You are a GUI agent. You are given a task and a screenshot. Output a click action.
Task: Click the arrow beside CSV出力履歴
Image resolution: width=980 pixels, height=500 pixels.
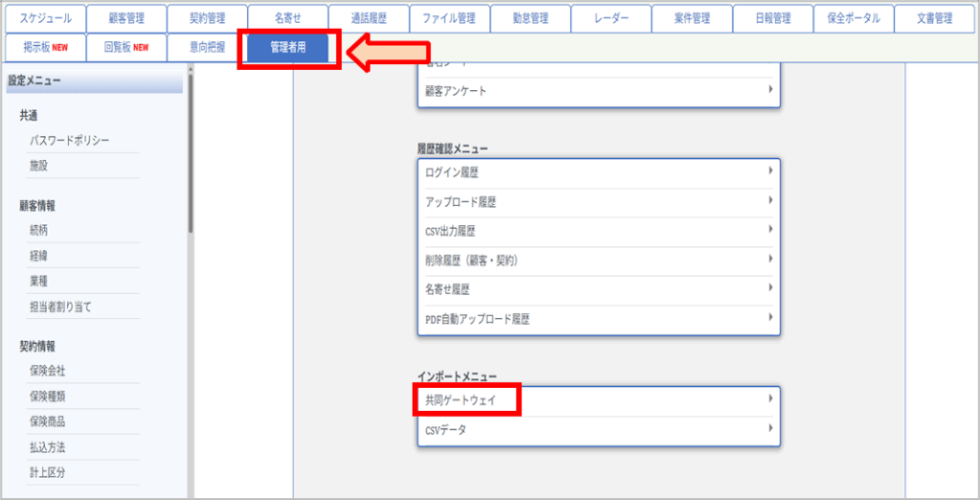(770, 230)
